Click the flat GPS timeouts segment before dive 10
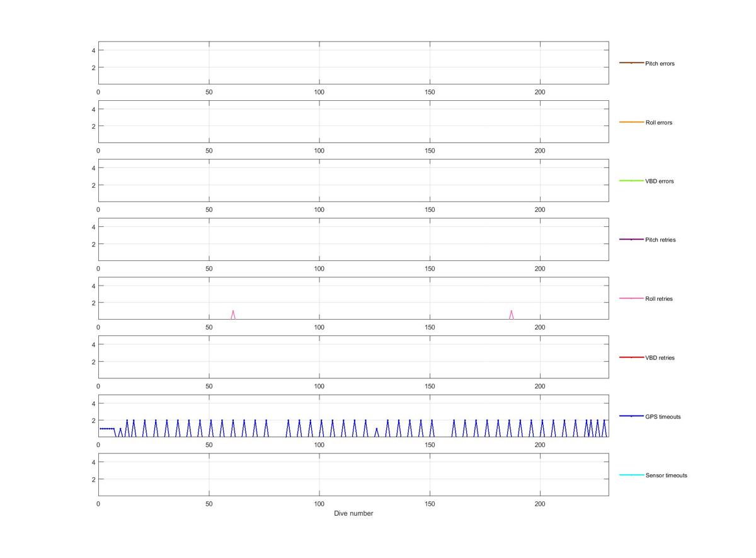This screenshot has width=756, height=558. (x=106, y=429)
